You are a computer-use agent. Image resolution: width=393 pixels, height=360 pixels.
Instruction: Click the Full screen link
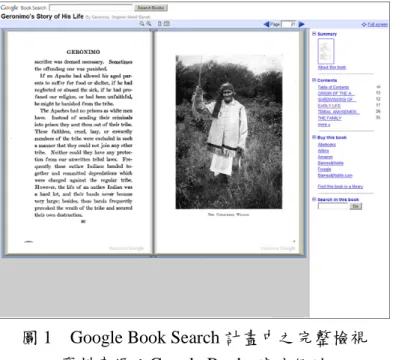(x=377, y=24)
